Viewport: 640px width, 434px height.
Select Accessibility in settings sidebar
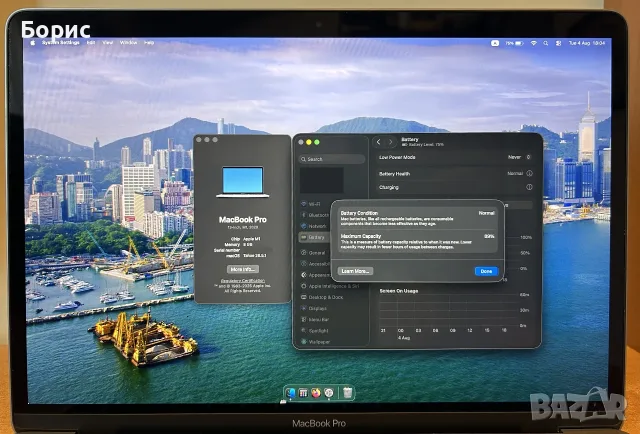pos(317,264)
